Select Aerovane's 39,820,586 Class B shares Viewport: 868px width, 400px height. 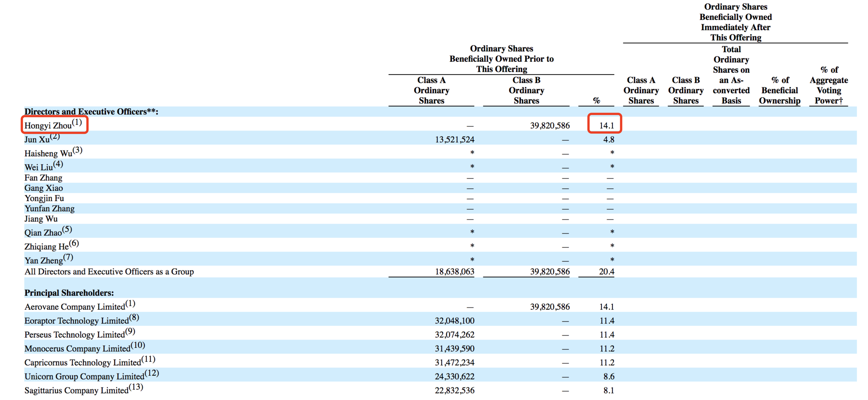(550, 307)
